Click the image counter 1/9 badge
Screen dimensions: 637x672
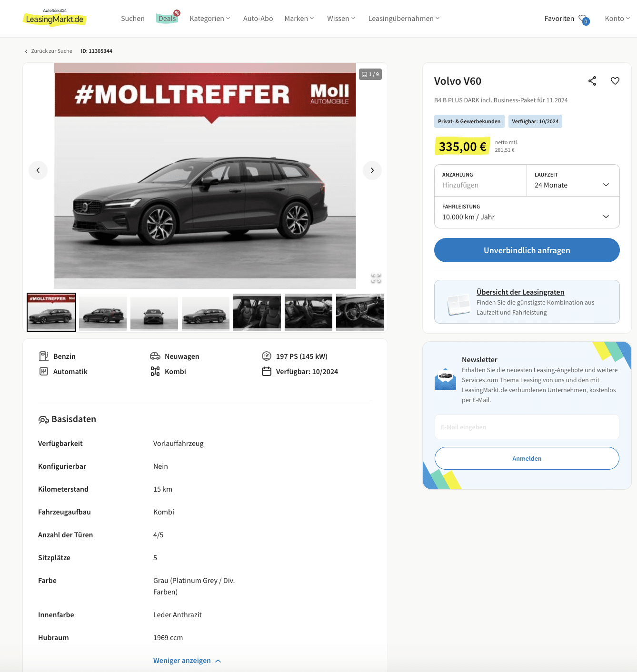tap(370, 74)
